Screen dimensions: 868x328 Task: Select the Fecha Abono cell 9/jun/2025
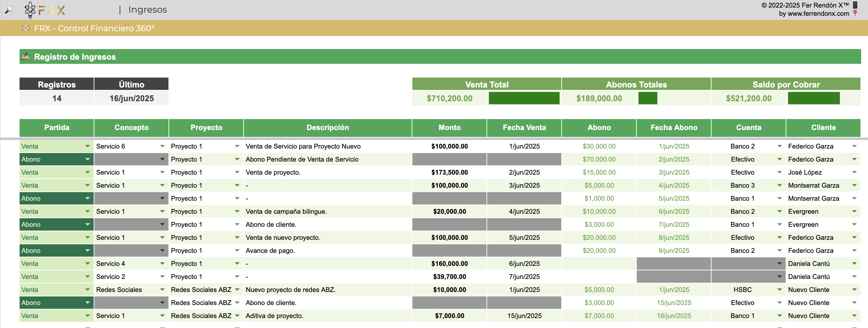pos(674,250)
